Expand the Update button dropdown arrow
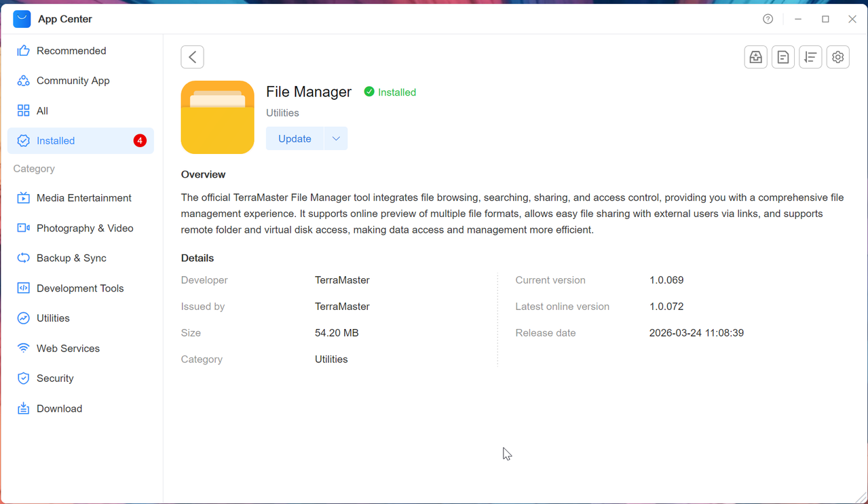The image size is (868, 504). pos(336,138)
